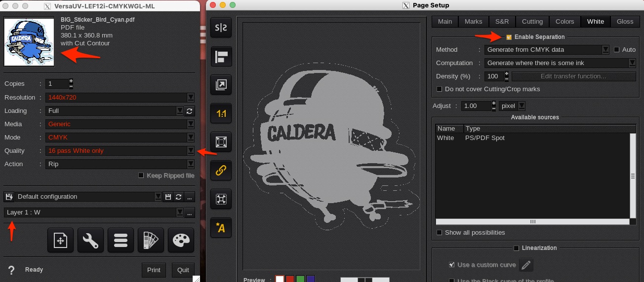Click the Quit button
The image size is (644, 282).
pyautogui.click(x=183, y=270)
